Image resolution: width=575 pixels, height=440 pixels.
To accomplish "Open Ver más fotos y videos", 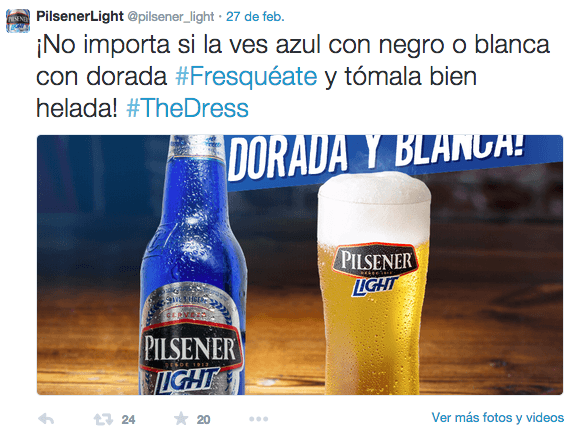I will coord(498,418).
